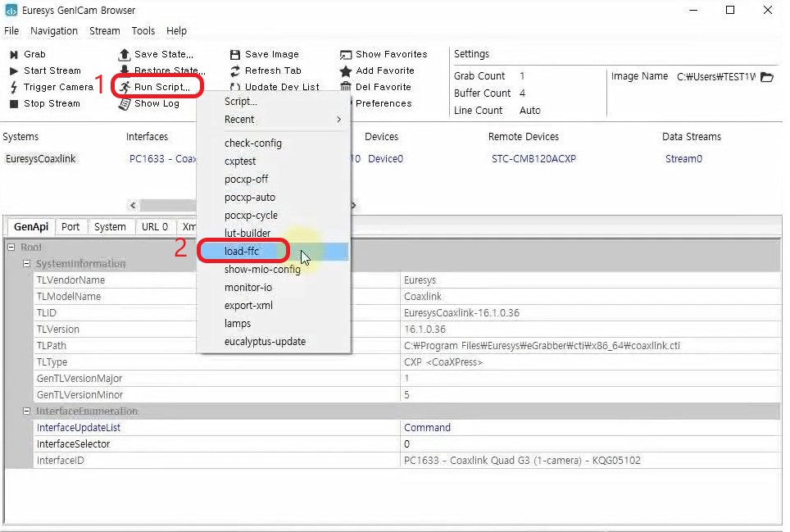Collapse the InterfaceEnumeration section
Image resolution: width=790 pixels, height=532 pixels.
tap(27, 412)
